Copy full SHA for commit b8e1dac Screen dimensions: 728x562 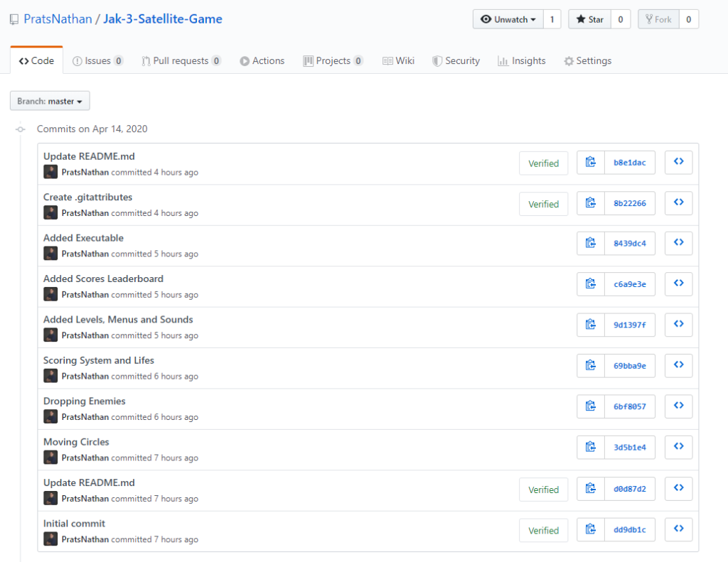(590, 163)
